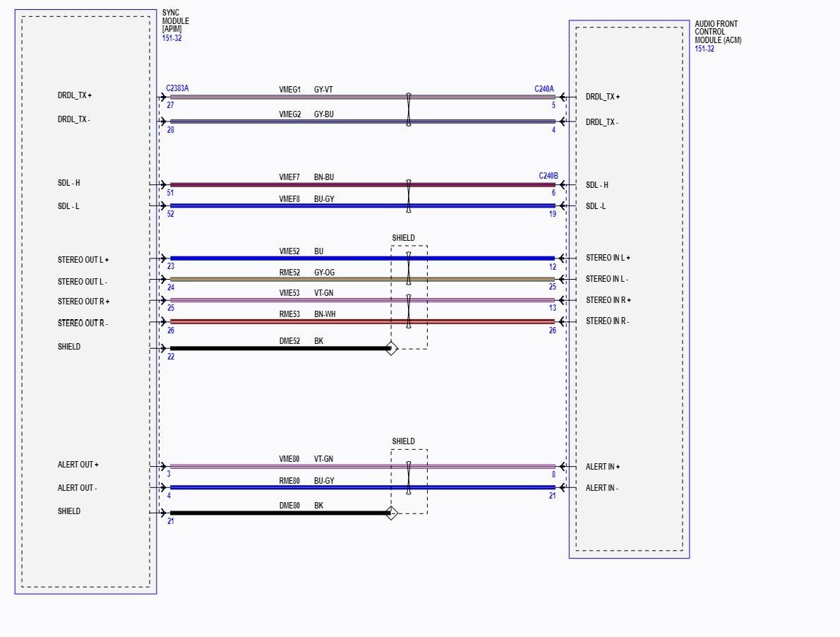Viewport: 840px width, 637px height.
Task: Open 151-32 link under Audio Front Control Module
Action: point(704,49)
